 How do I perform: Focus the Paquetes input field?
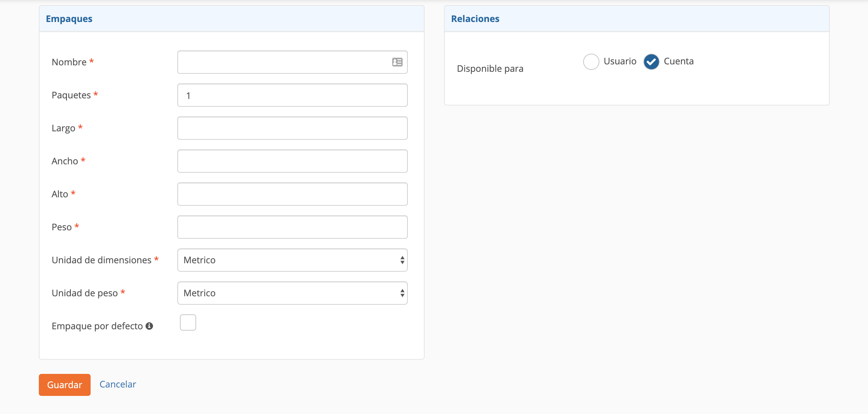(292, 95)
